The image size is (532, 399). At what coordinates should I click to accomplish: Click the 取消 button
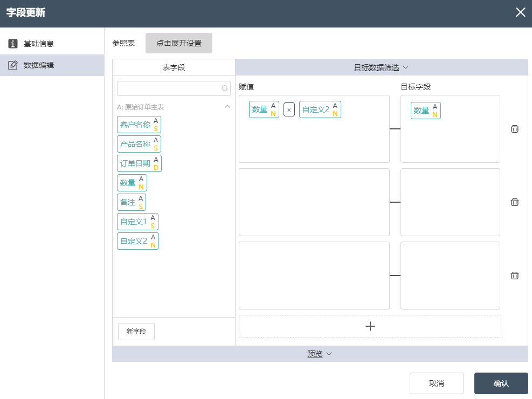[436, 383]
